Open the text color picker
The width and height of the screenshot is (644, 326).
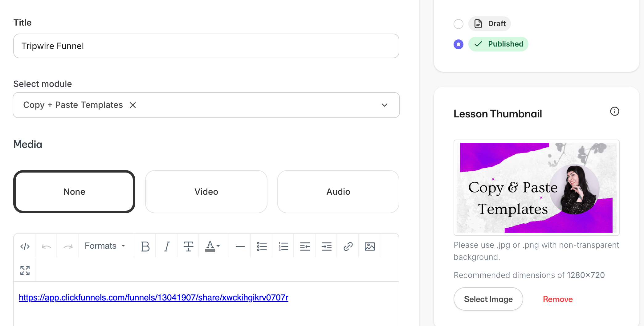pos(213,246)
